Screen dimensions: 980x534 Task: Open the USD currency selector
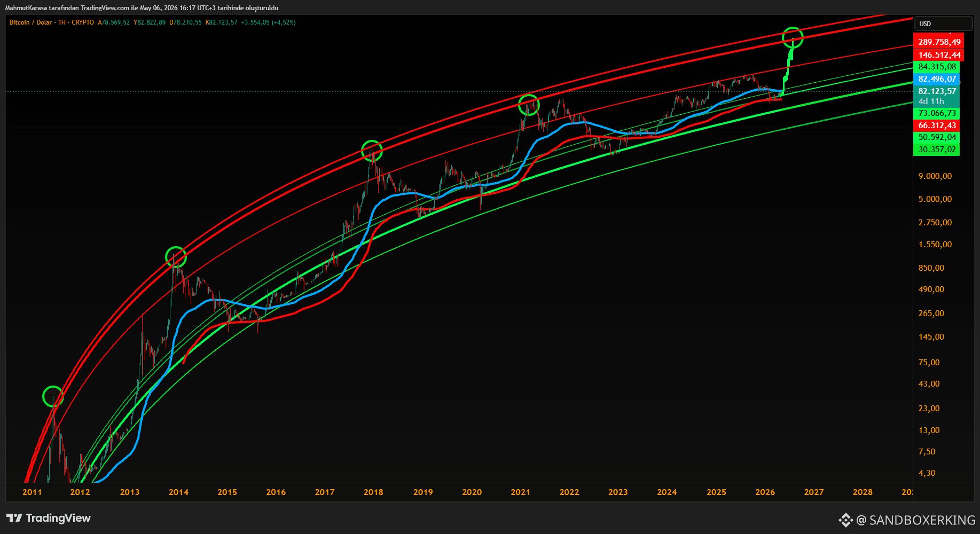coord(943,23)
